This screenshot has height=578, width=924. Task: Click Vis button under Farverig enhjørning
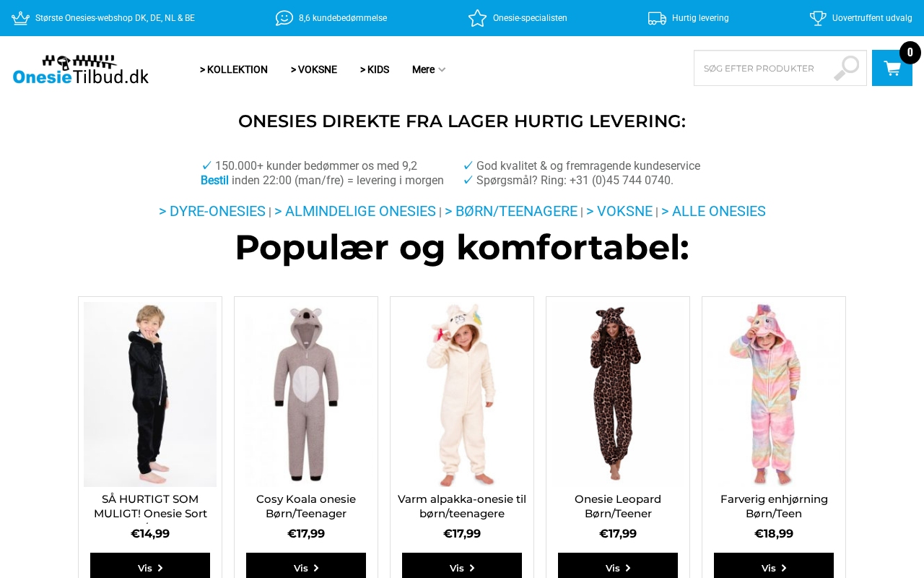774,566
